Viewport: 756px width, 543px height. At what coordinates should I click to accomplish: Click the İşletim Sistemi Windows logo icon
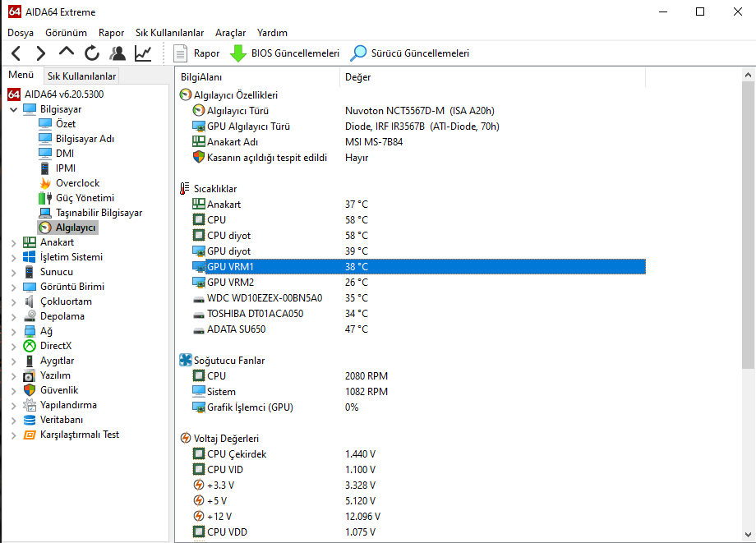[x=30, y=257]
